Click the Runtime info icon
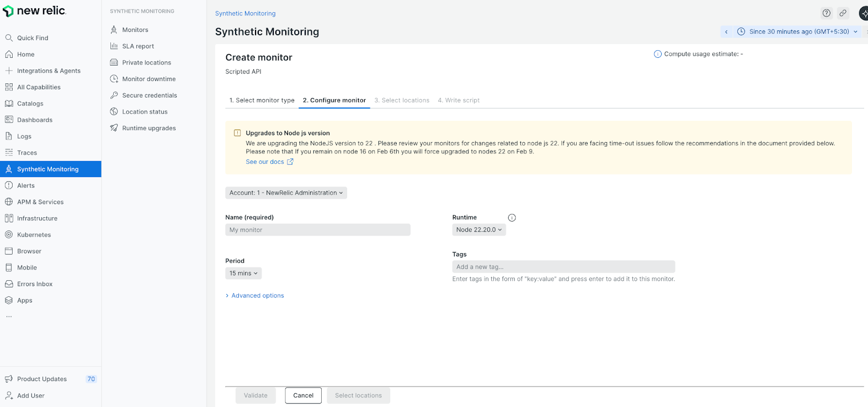 point(512,218)
